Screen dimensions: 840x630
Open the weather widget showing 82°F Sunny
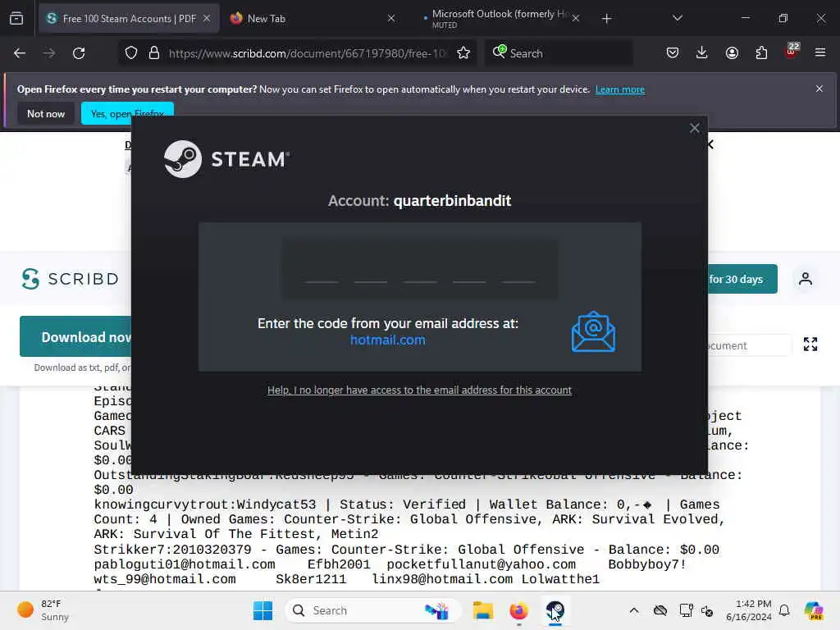pyautogui.click(x=43, y=610)
